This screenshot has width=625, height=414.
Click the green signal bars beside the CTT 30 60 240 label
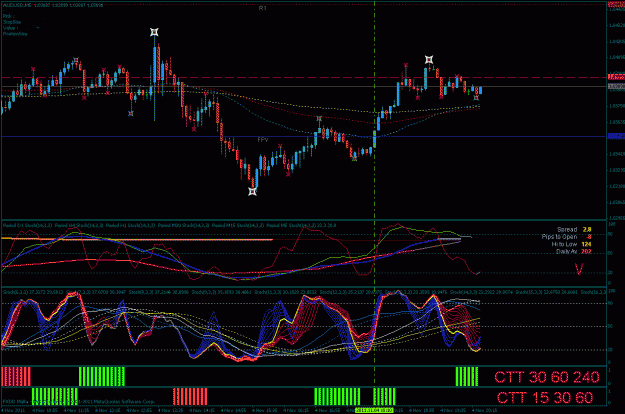click(467, 377)
